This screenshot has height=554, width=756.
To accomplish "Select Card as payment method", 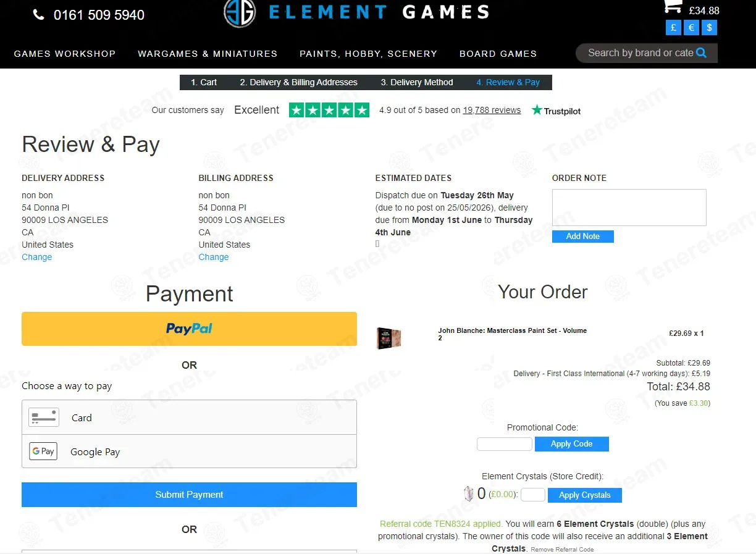I will coord(189,418).
